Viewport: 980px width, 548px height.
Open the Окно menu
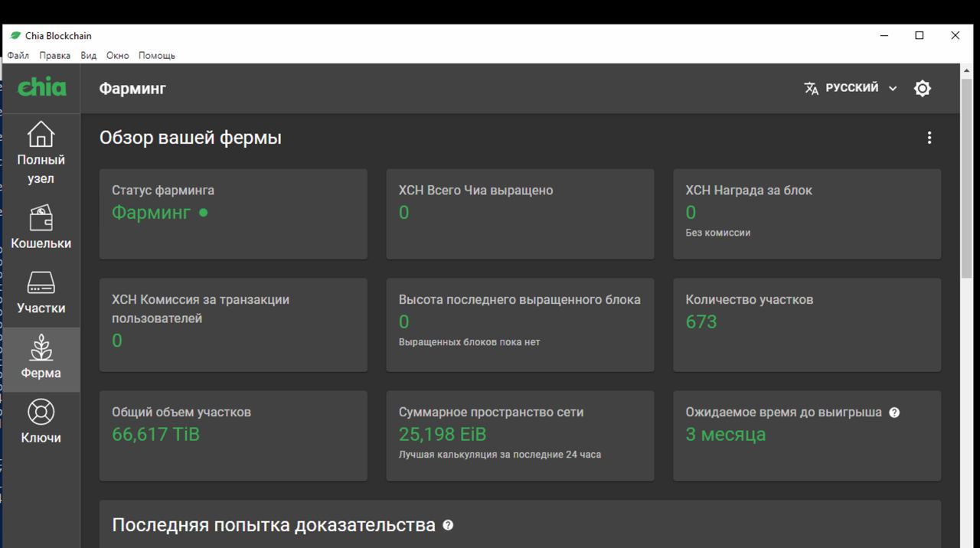[118, 55]
